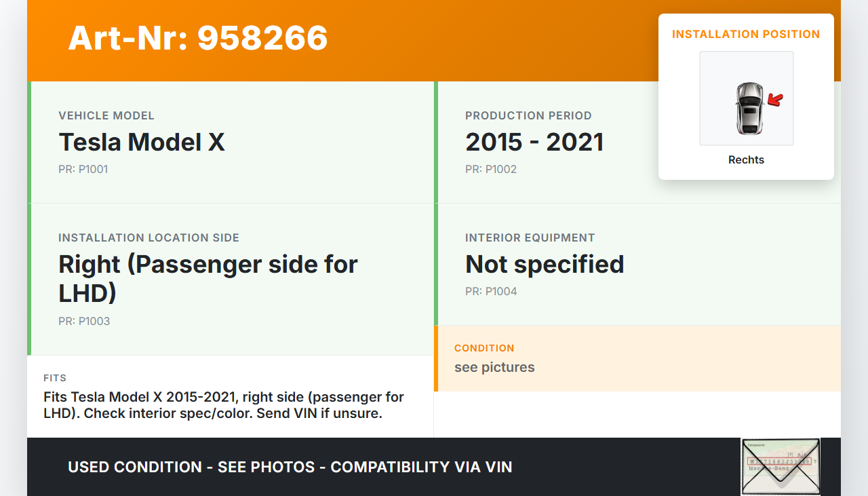Image resolution: width=868 pixels, height=496 pixels.
Task: Click the INTERIOR EQUIPMENT label
Action: pyautogui.click(x=530, y=237)
